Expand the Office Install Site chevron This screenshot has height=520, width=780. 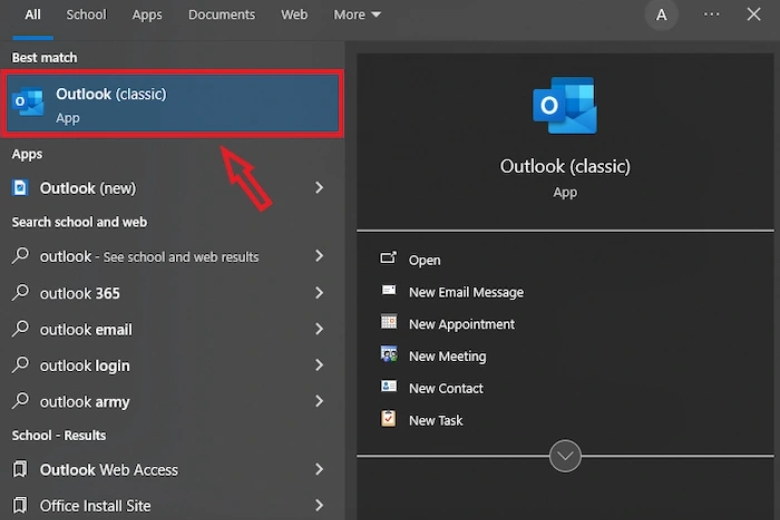click(x=319, y=506)
